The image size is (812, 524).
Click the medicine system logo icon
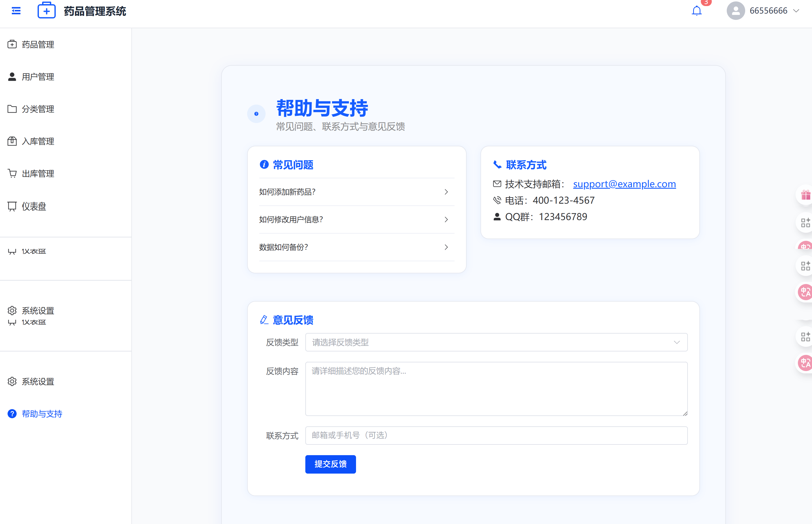point(47,11)
